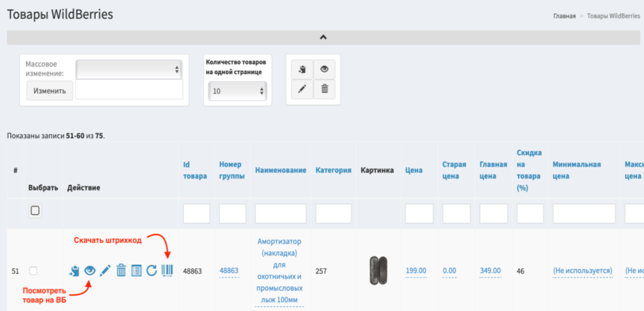
Task: Open items-per-page dropdown showing 10
Action: [x=238, y=91]
